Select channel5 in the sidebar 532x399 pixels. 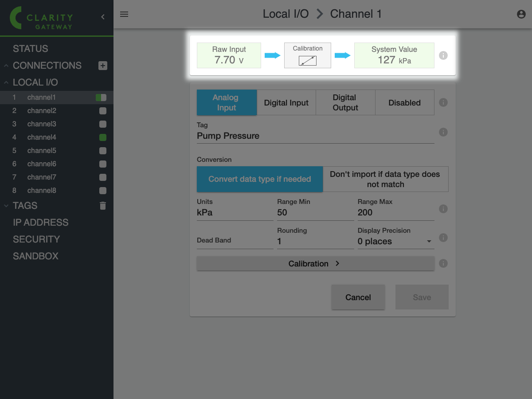(x=42, y=151)
